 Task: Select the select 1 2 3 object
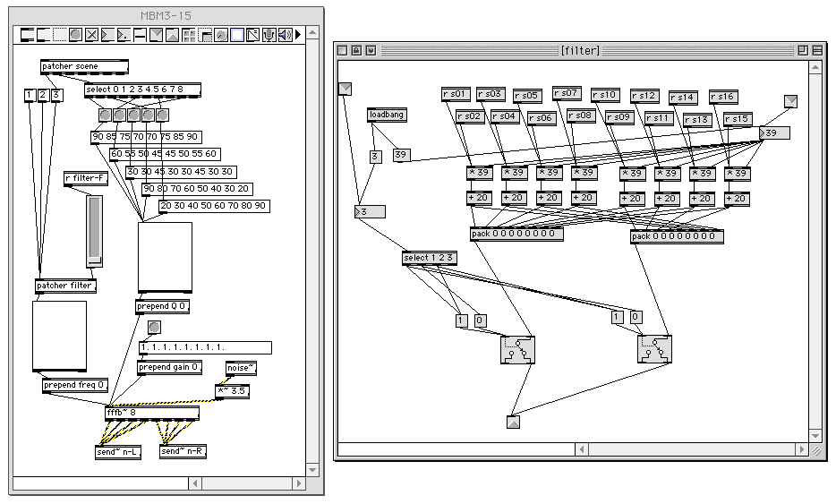point(430,258)
